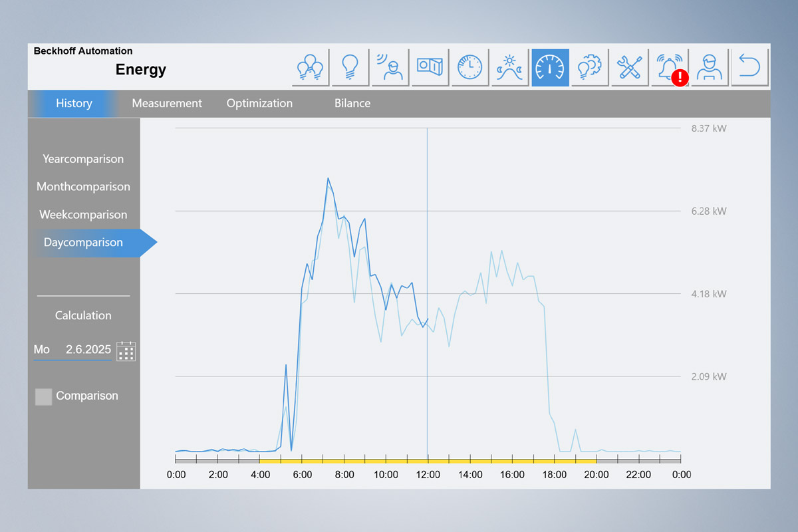The height and width of the screenshot is (532, 798).
Task: Select the day/night scene icon
Action: point(509,66)
